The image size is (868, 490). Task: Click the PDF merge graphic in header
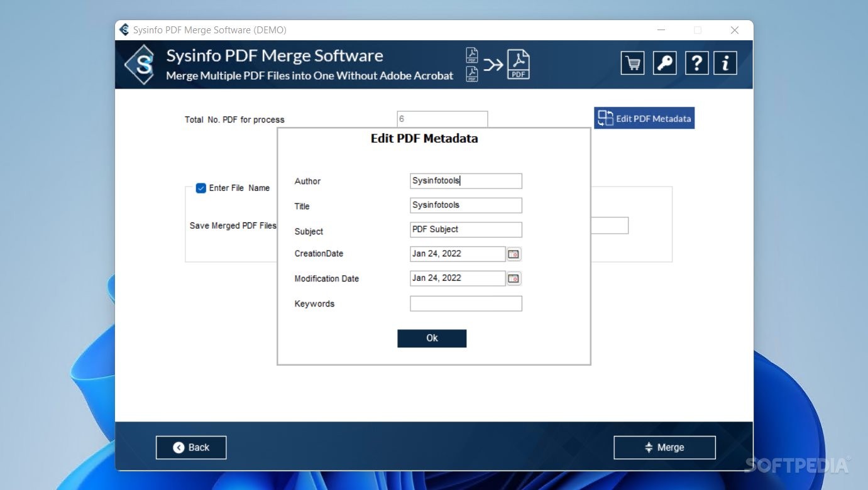click(498, 64)
